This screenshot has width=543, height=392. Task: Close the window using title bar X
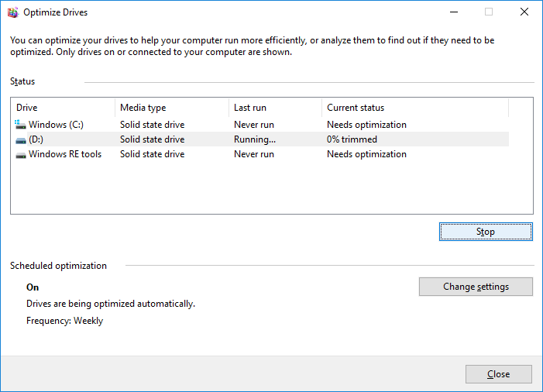524,12
